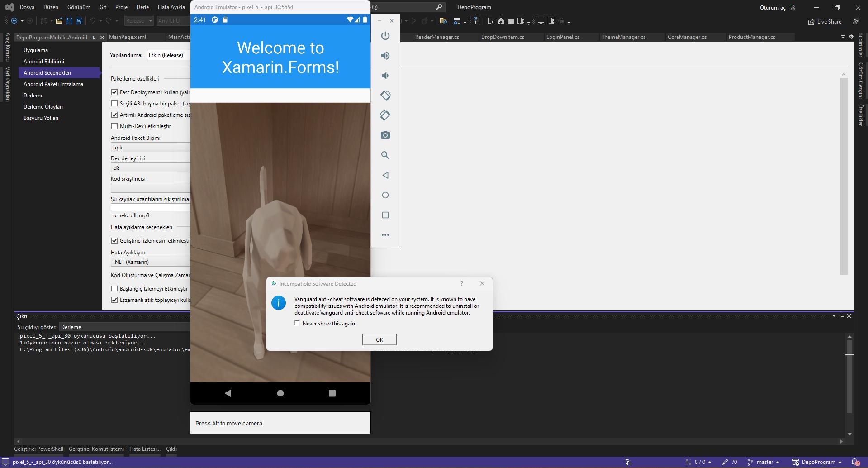Image resolution: width=868 pixels, height=468 pixels.
Task: Open the 'Derle' menu
Action: [x=142, y=7]
